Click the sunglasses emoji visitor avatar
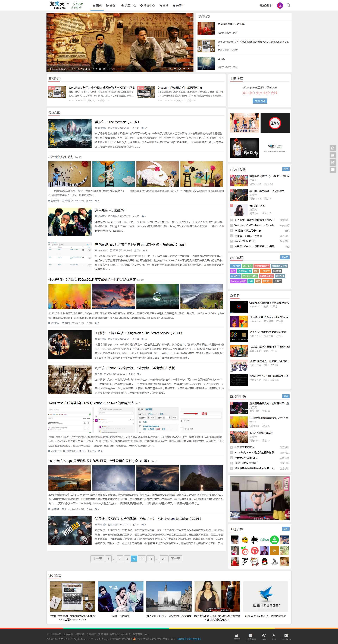This screenshot has width=338, height=644. pyautogui.click(x=245, y=540)
